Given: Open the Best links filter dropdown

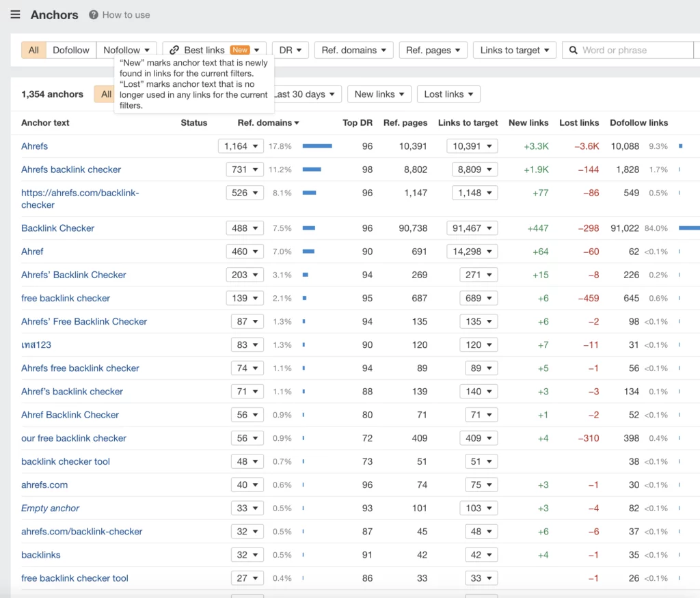Looking at the screenshot, I should pos(214,50).
